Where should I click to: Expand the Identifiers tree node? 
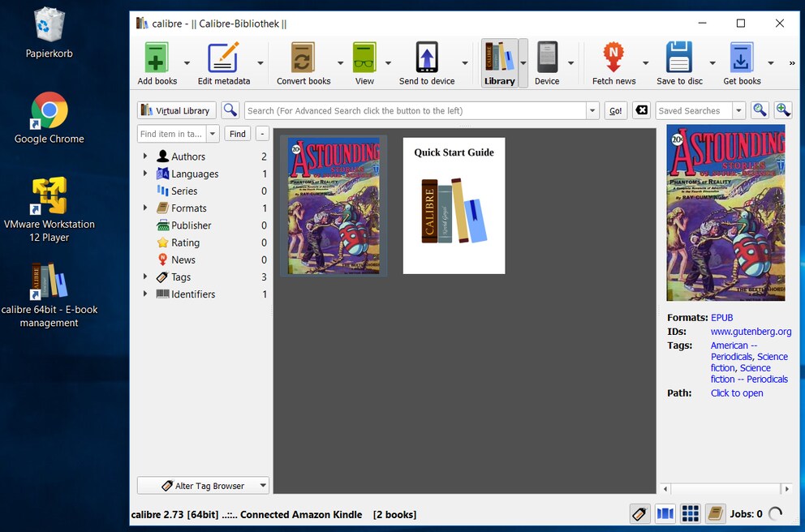pos(145,294)
